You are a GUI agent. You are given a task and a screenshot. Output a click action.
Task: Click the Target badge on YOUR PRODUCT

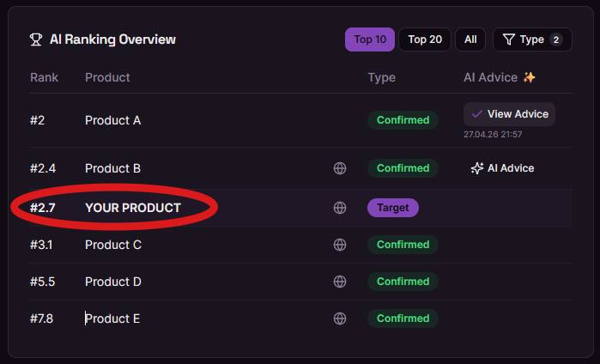click(393, 208)
